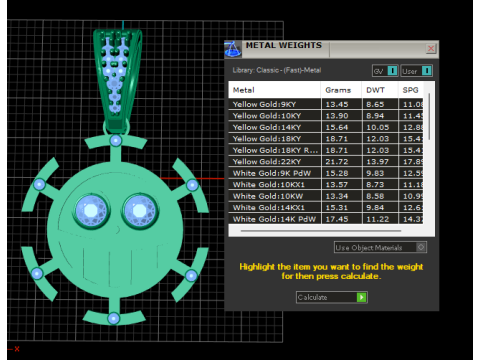Click the horizontal scrollbar under the table
Viewport: 480px width, 360px height.
point(321,231)
